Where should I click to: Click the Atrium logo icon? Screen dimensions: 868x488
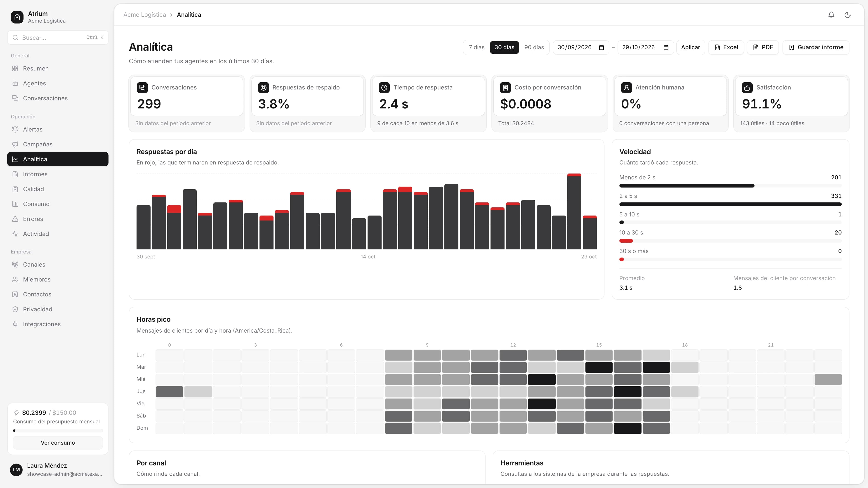pyautogui.click(x=17, y=17)
